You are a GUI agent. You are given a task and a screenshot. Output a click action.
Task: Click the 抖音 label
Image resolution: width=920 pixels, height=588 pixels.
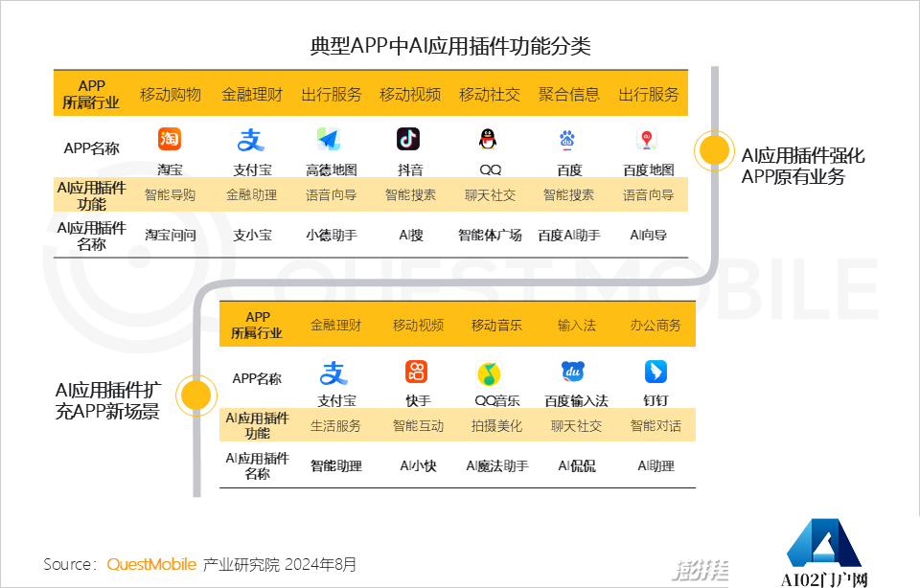(x=410, y=170)
